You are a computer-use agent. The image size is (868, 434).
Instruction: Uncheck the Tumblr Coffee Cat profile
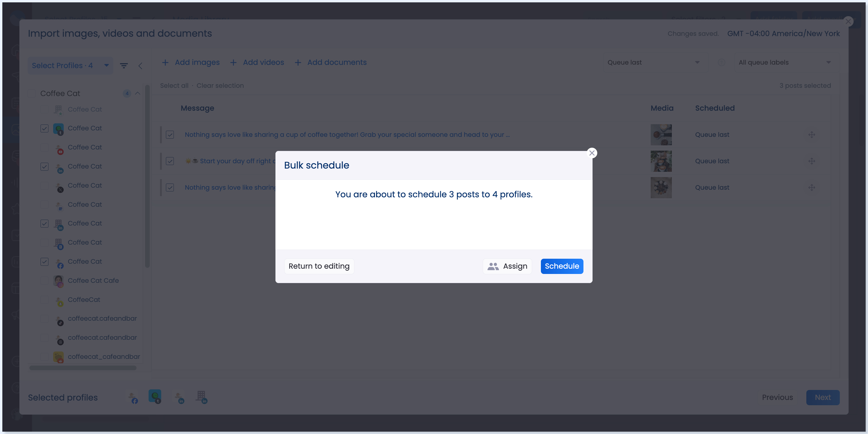pyautogui.click(x=44, y=128)
